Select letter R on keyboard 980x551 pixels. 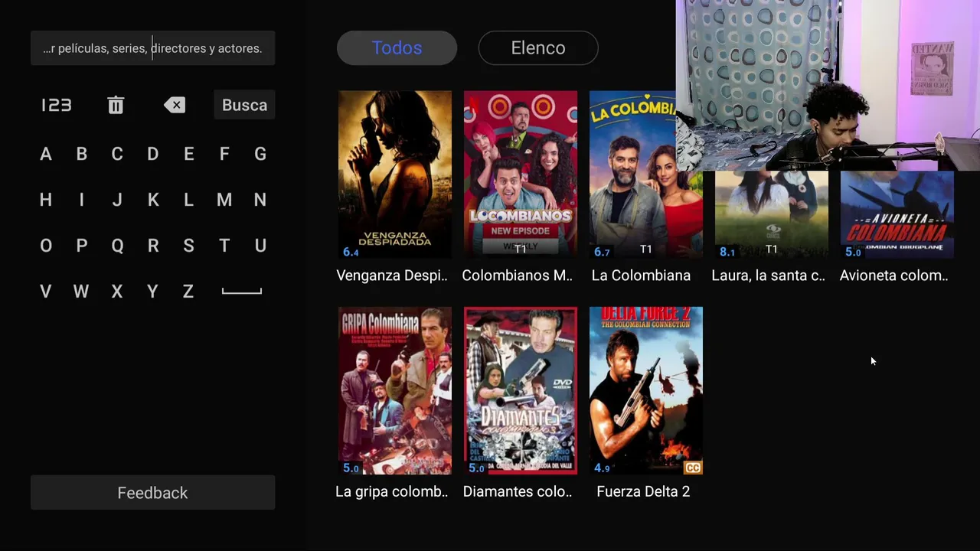tap(153, 246)
